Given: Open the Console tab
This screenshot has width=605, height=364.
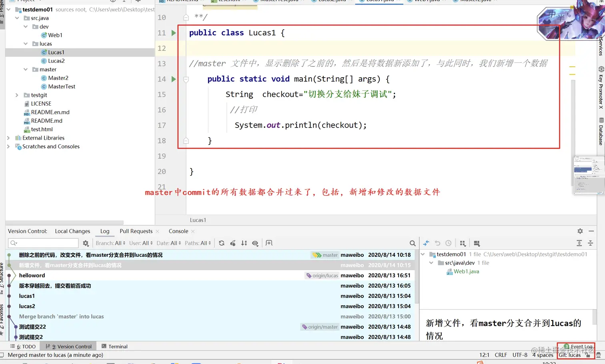Looking at the screenshot, I should click(x=178, y=231).
